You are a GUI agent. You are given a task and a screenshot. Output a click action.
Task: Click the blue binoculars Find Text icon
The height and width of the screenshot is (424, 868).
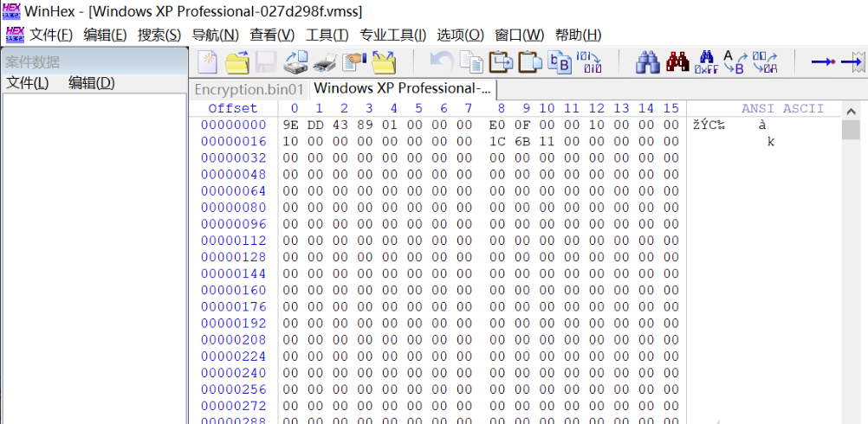648,62
